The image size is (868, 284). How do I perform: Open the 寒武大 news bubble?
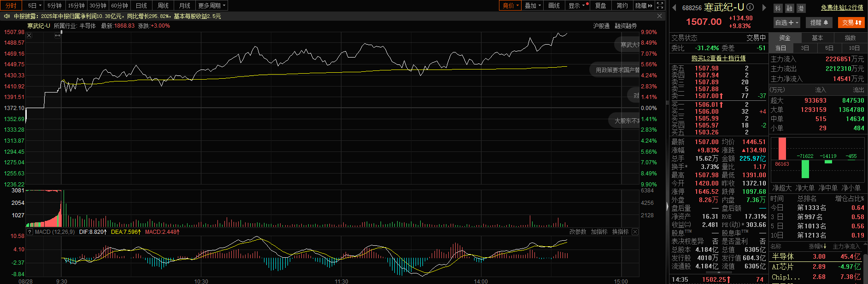coord(628,45)
